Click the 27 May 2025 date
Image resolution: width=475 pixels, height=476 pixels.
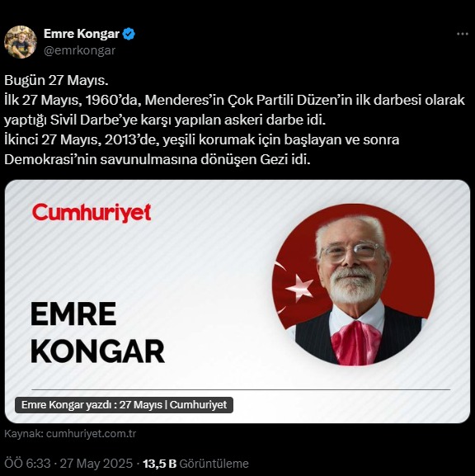(96, 464)
